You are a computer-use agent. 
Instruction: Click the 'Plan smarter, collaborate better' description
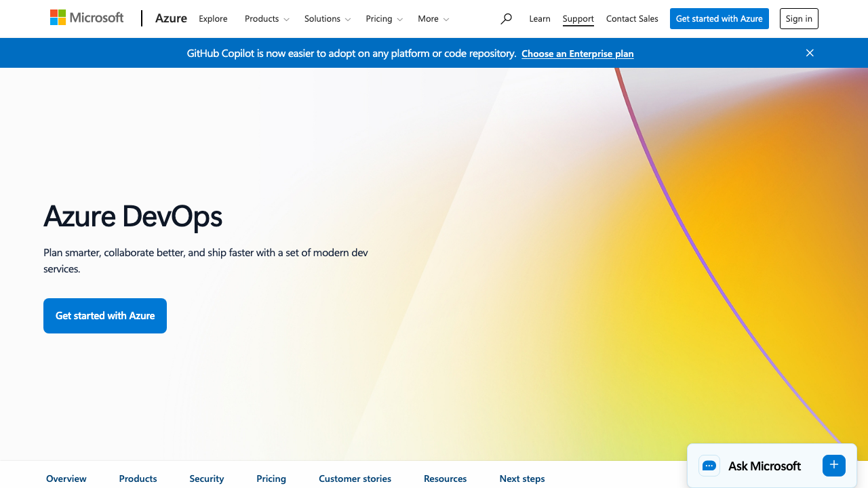click(x=206, y=260)
